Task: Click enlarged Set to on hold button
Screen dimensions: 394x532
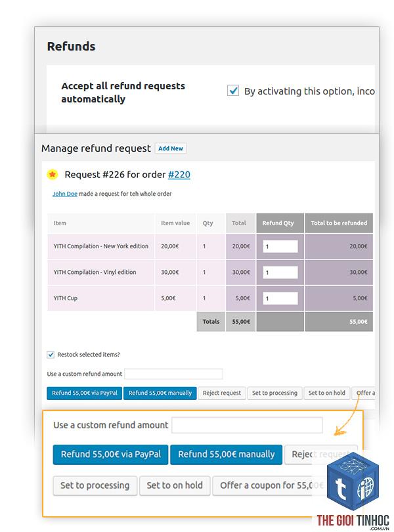Action: click(x=175, y=485)
